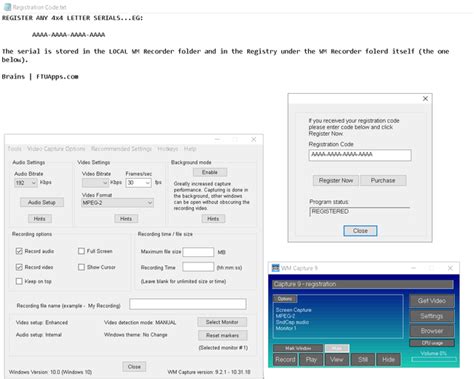Screen dimensions: 474x379
Task: Open the Help menu in settings window
Action: point(190,149)
